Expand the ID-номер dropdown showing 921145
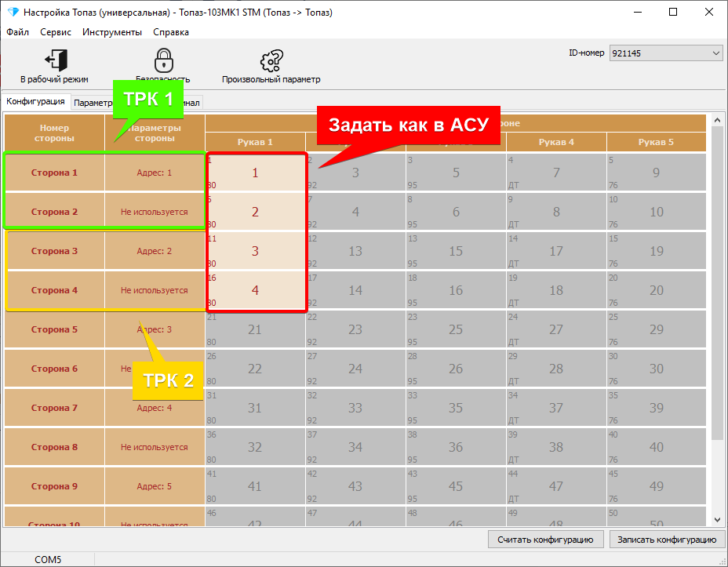Viewport: 728px width, 567px height. pyautogui.click(x=666, y=53)
